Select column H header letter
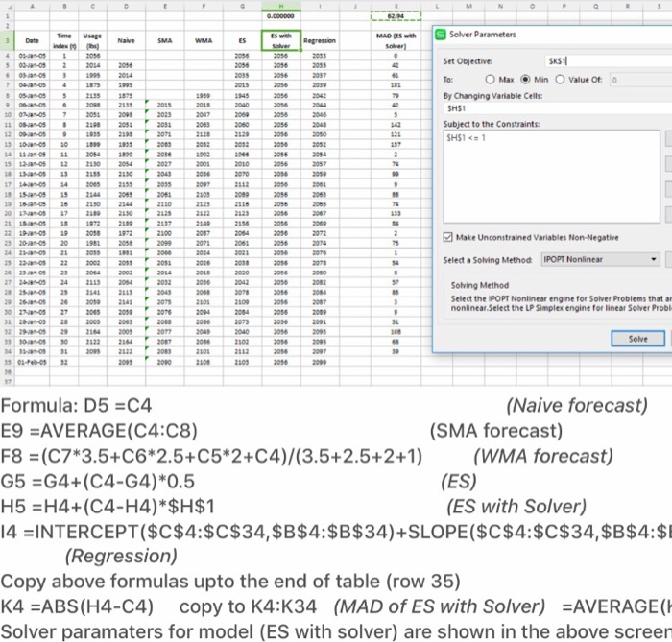The image size is (672, 642). (x=280, y=6)
